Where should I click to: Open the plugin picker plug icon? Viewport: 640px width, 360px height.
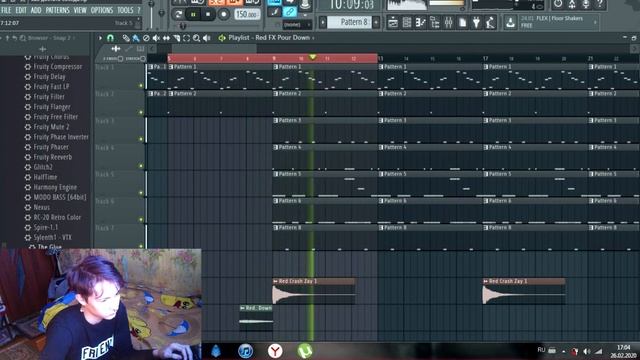[x=476, y=22]
